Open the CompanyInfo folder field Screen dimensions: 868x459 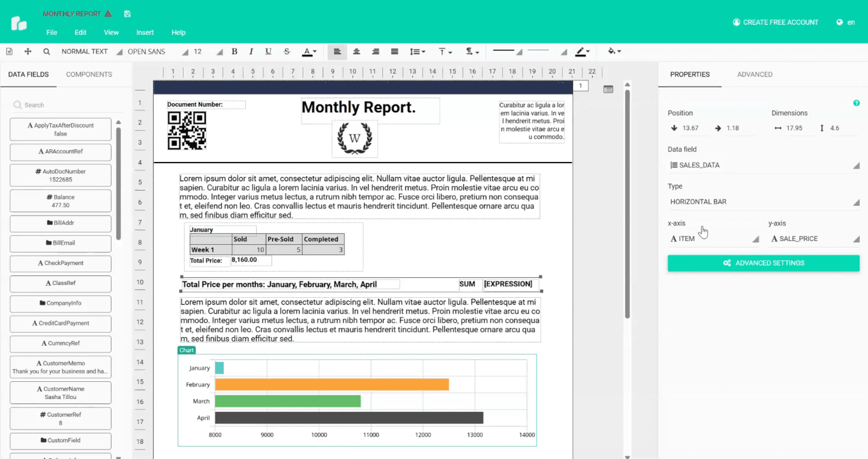coord(61,303)
